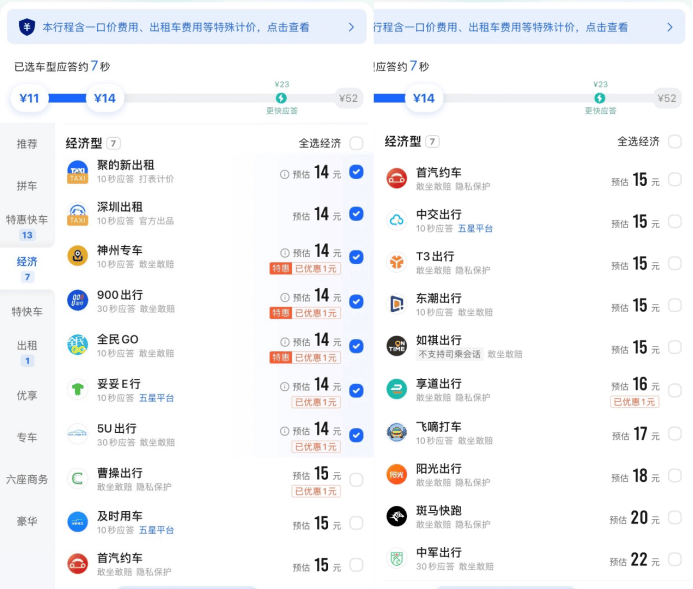The width and height of the screenshot is (693, 589).
Task: Tap the 及时用车 blue logo icon
Action: (77, 522)
